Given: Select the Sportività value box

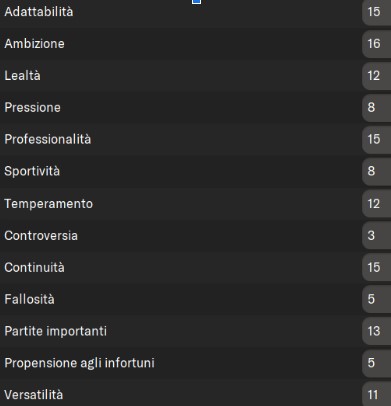Looking at the screenshot, I should (x=377, y=171).
